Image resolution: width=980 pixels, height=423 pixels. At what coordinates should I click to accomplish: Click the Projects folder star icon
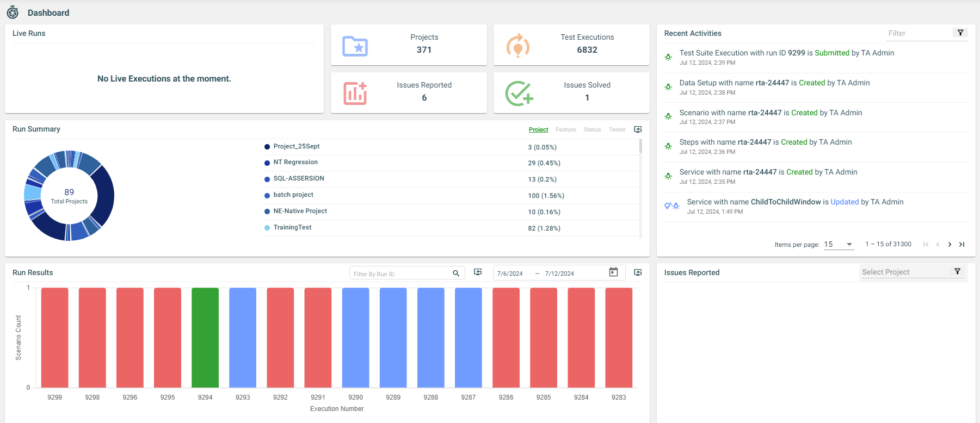[x=355, y=46]
